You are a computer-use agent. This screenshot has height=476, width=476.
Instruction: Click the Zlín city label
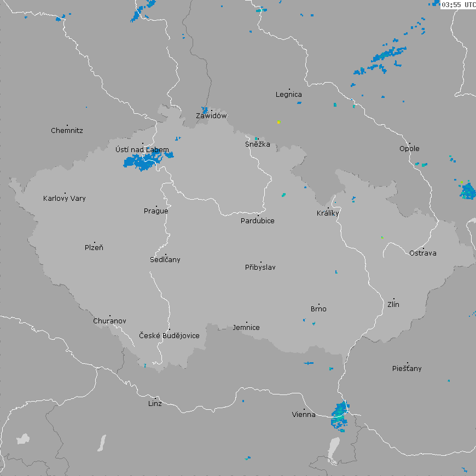click(393, 304)
